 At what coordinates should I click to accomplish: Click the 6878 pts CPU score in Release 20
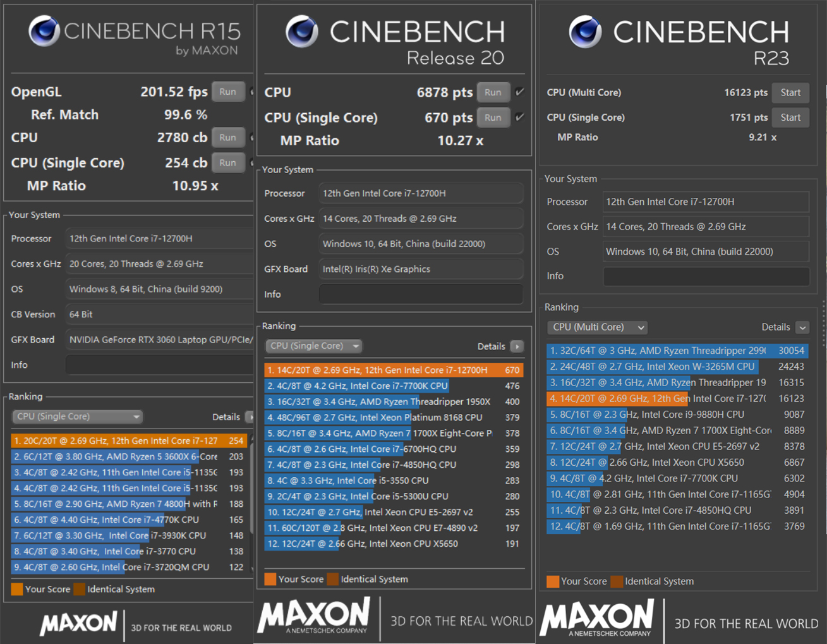(x=445, y=92)
